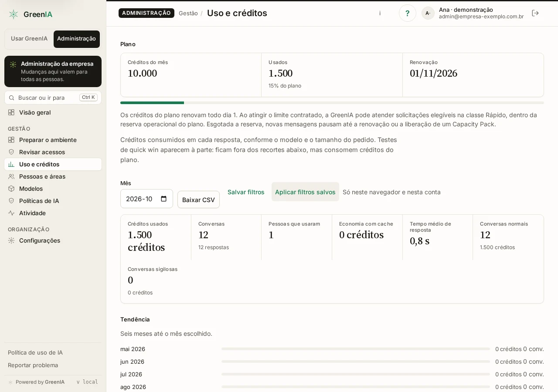The height and width of the screenshot is (392, 558).
Task: Select Uso e créditos chart item
Action: 53,164
